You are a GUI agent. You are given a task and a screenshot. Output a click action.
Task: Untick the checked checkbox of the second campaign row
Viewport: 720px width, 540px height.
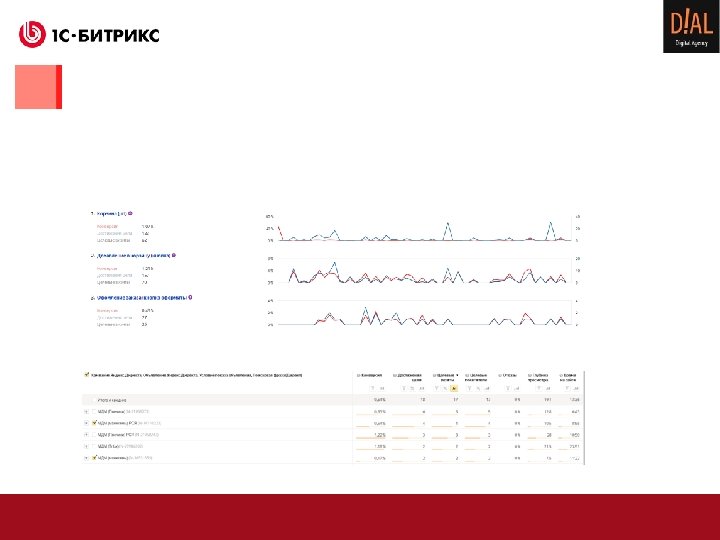(94, 423)
